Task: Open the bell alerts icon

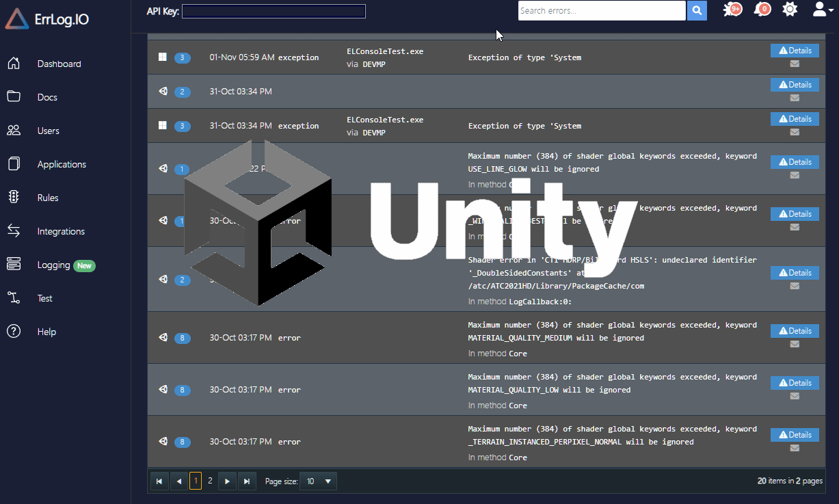Action: coord(760,10)
